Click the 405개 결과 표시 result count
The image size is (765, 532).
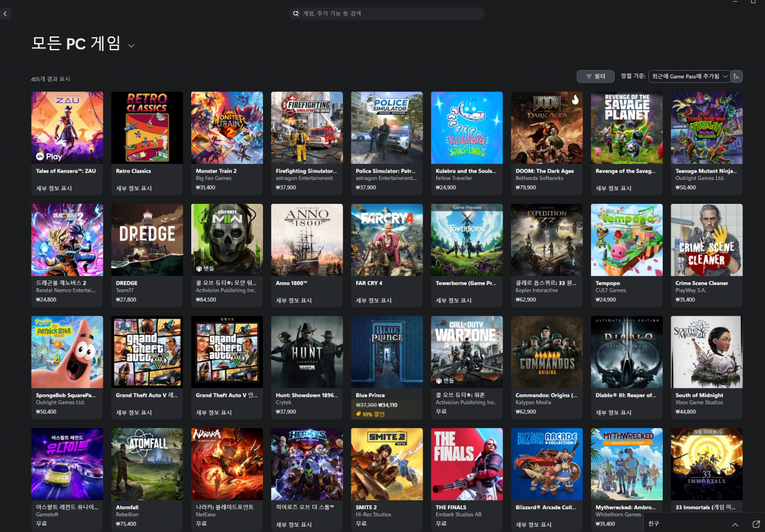tap(51, 79)
